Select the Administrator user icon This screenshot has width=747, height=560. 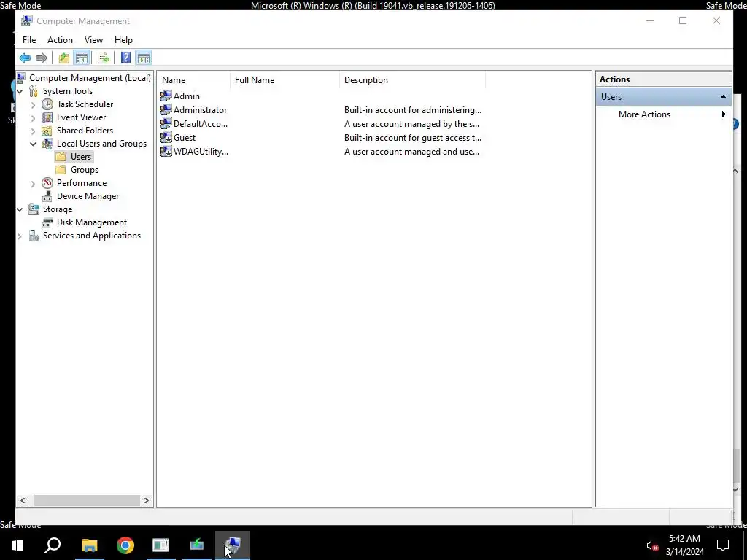click(166, 109)
